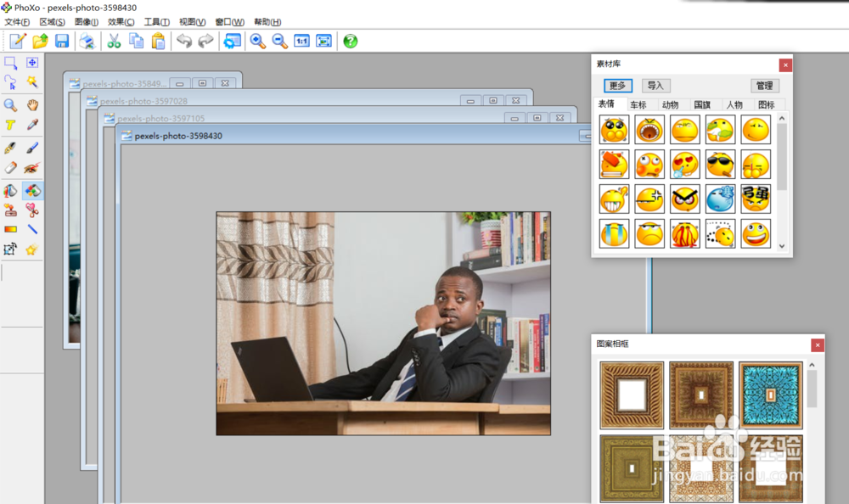Switch to the 人物 tab
The image size is (849, 504).
[x=734, y=105]
